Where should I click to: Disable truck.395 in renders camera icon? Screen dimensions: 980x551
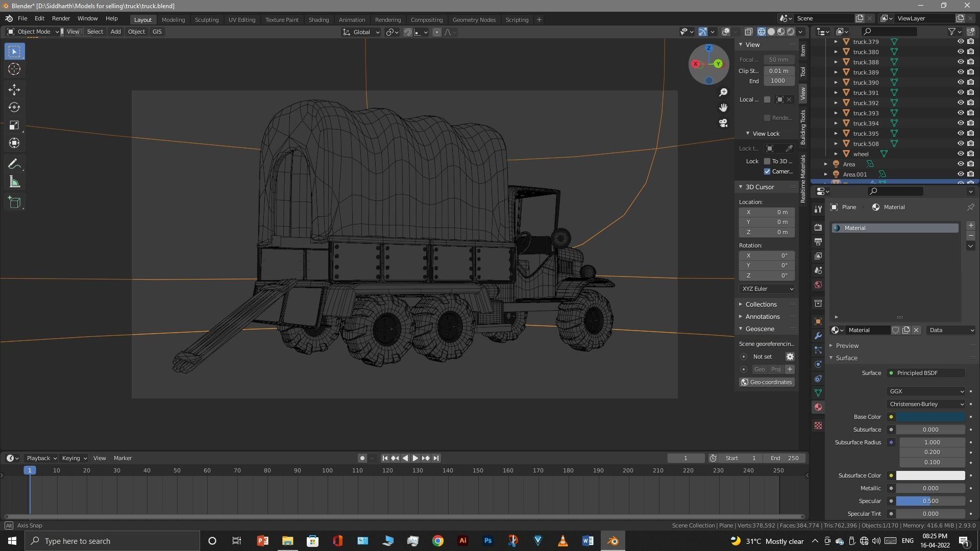[x=970, y=134]
